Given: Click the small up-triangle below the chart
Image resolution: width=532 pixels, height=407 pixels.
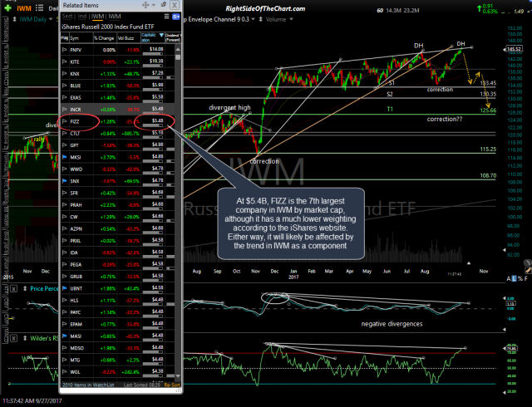Looking at the screenshot, I should click(469, 262).
